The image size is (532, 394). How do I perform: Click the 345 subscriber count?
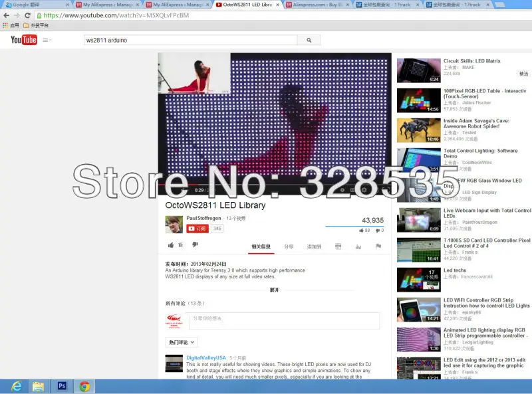[217, 229]
